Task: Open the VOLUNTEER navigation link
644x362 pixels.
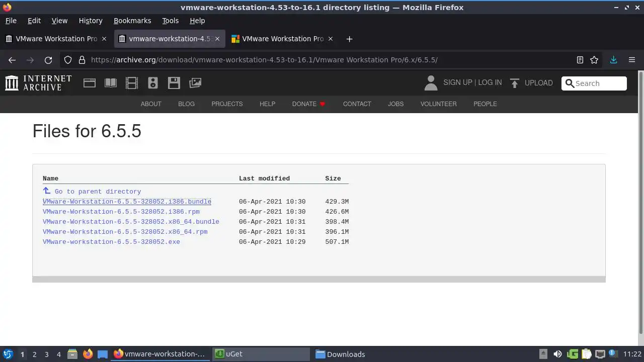Action: pos(438,104)
